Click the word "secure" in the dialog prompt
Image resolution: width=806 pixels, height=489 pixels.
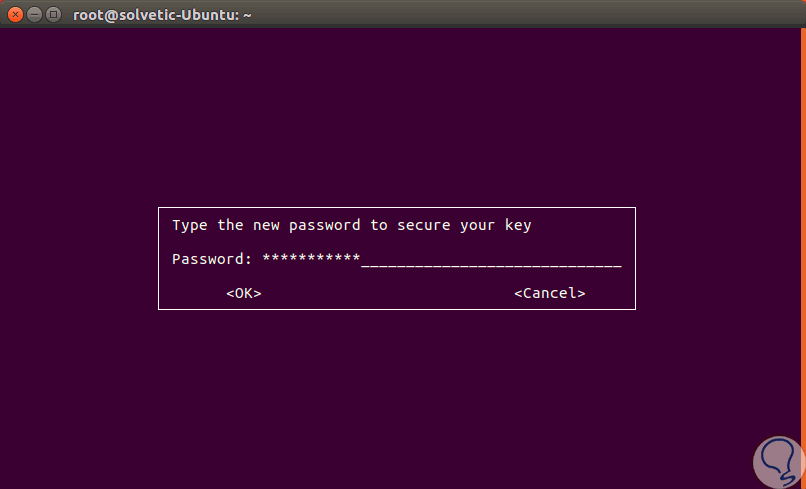428,225
